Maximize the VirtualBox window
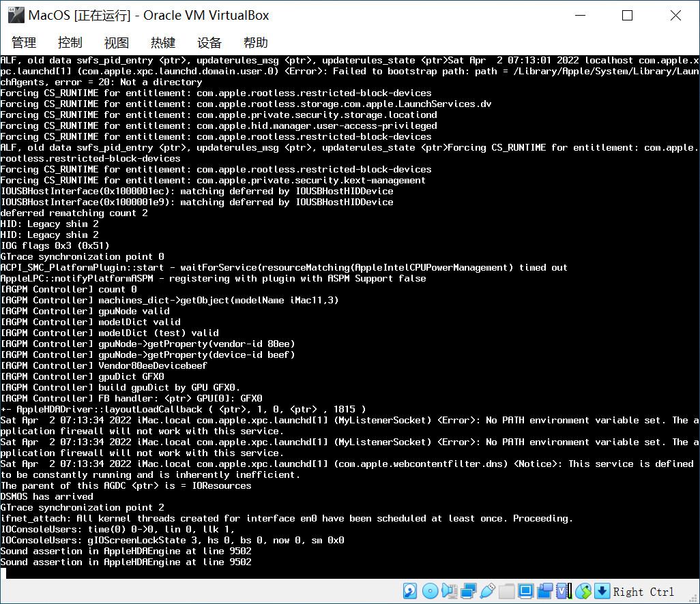 click(627, 15)
